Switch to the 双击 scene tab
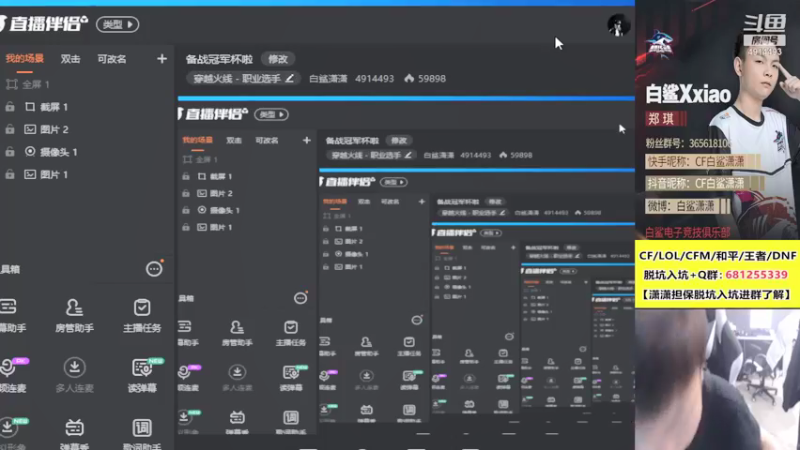 [x=70, y=59]
